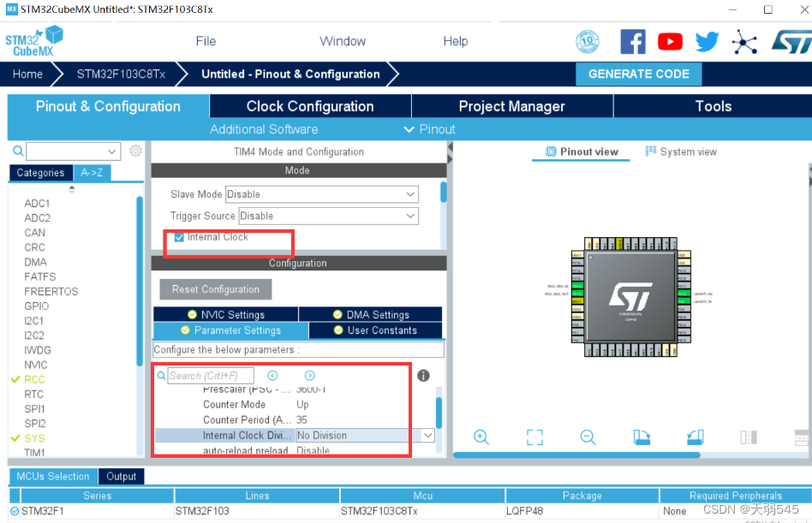Select SYS in the peripheral list
This screenshot has width=812, height=523.
[x=34, y=438]
